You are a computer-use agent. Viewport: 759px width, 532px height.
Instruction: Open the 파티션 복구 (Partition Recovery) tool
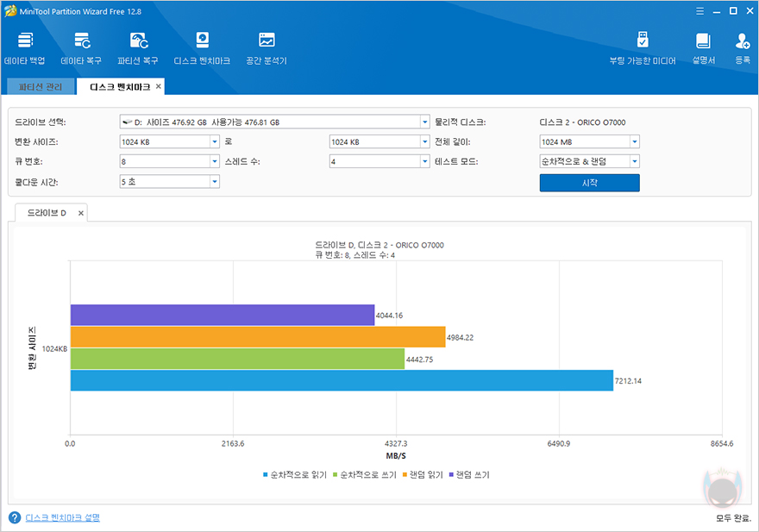click(137, 48)
